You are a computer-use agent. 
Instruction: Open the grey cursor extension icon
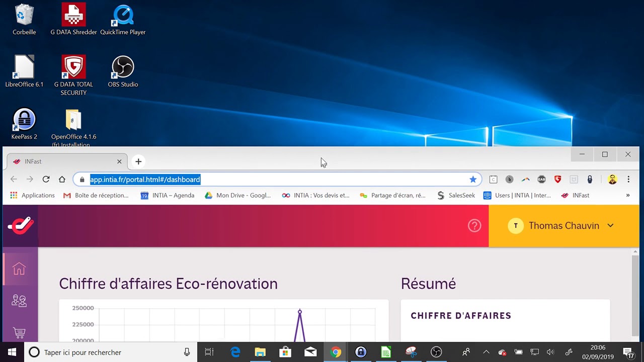point(510,179)
